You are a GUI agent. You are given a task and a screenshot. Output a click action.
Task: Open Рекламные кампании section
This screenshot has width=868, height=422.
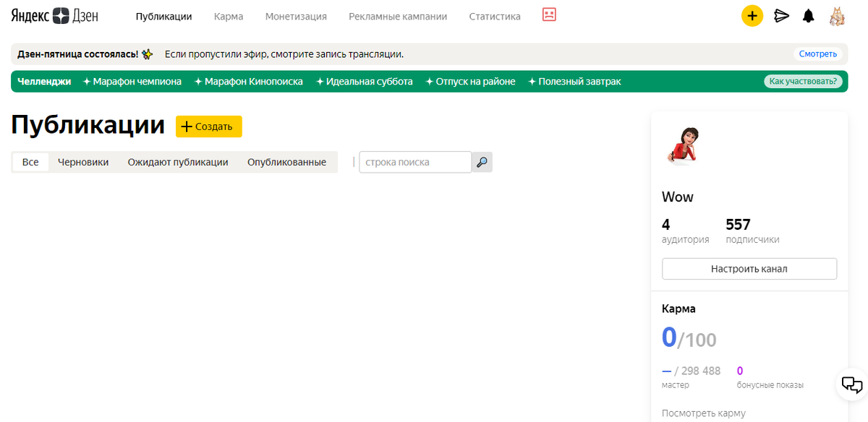coord(398,16)
